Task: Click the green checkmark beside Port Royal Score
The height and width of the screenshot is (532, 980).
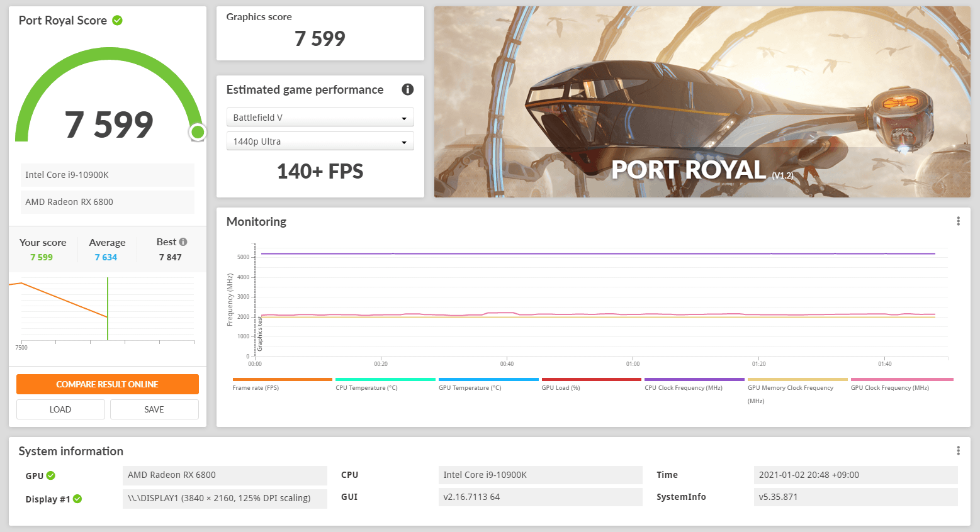Action: pos(117,20)
